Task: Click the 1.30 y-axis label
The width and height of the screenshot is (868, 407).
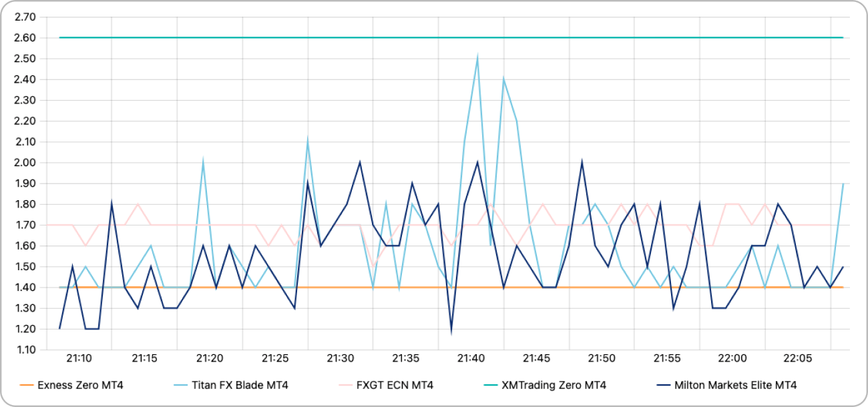Action: [25, 308]
